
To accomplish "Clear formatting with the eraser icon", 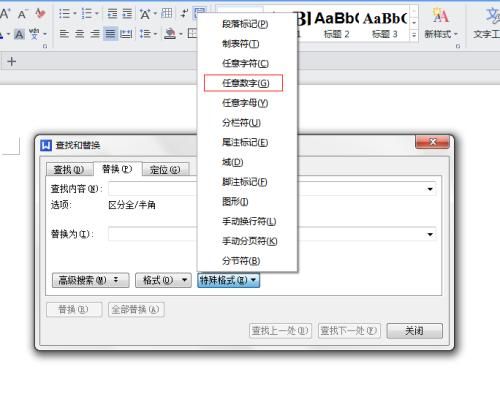I will 40,14.
